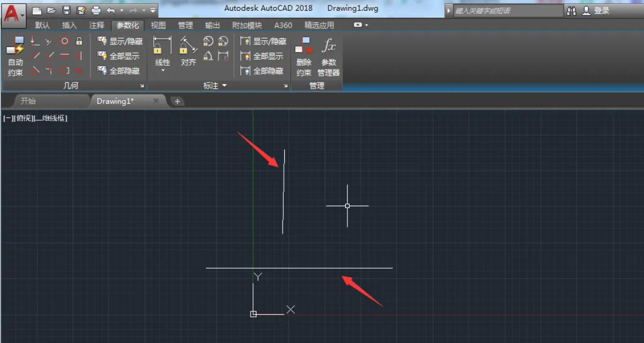
Task: Select the 相等 (Equal) constraint icon
Action: pos(79,71)
